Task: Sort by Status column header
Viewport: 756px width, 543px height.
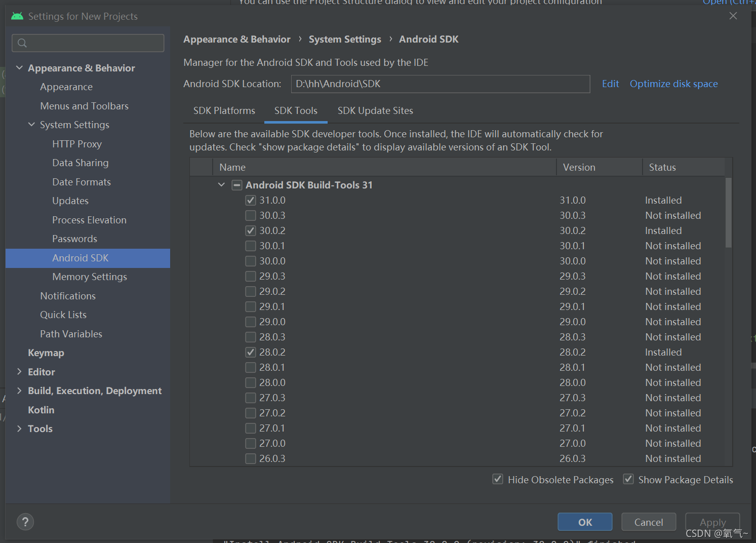Action: [x=684, y=167]
